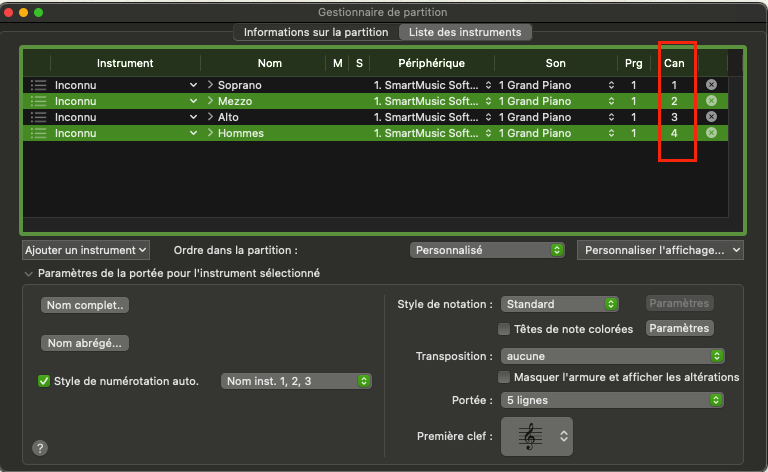Click the delete icon for Alto row
The height and width of the screenshot is (472, 768).
(x=711, y=117)
